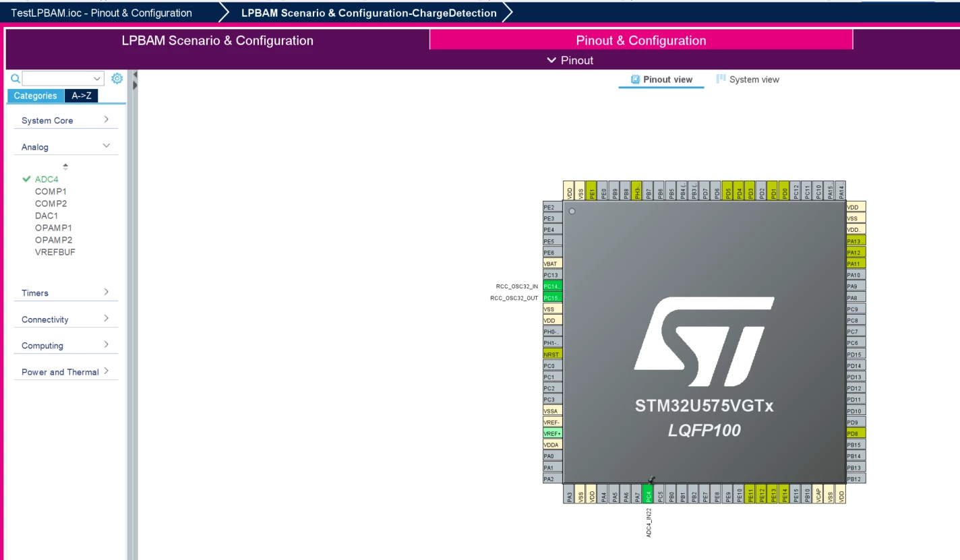Select COMP1 in the Analog list
Screen dimensions: 960x560
51,191
